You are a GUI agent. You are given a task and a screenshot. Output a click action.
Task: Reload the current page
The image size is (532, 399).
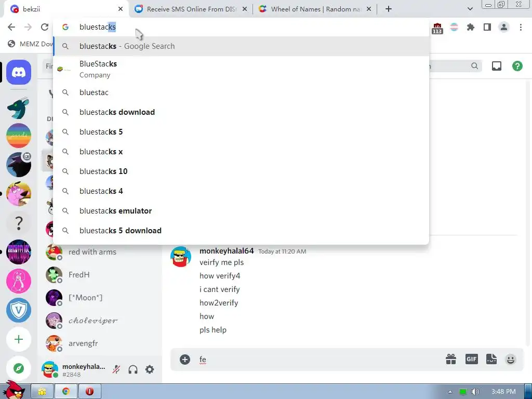45,27
